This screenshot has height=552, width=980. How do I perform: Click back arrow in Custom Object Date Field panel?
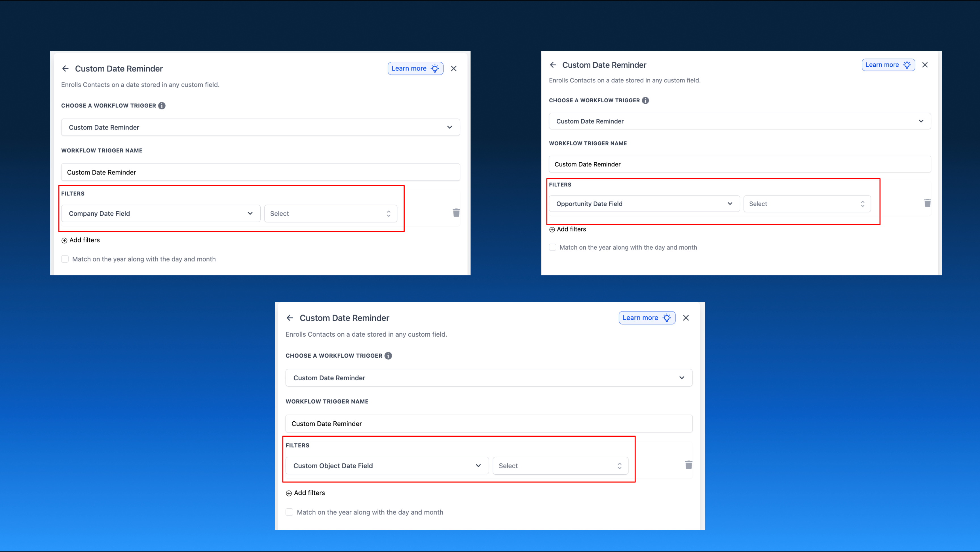pyautogui.click(x=290, y=318)
